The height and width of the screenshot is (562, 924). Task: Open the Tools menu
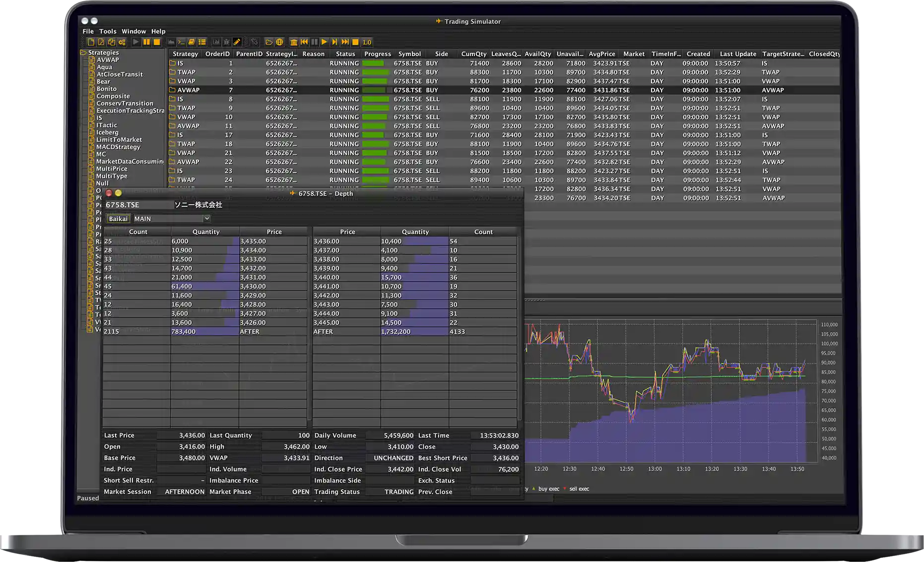pyautogui.click(x=107, y=31)
